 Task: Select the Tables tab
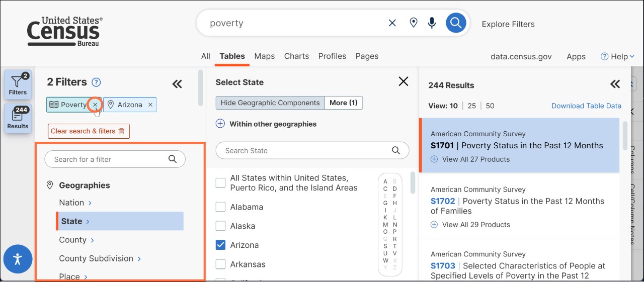[232, 56]
